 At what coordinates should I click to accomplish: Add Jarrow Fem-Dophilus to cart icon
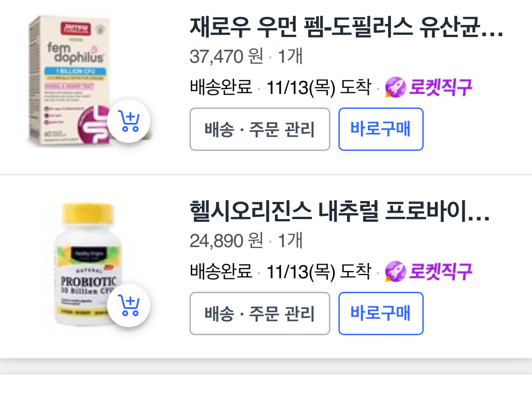click(x=130, y=121)
